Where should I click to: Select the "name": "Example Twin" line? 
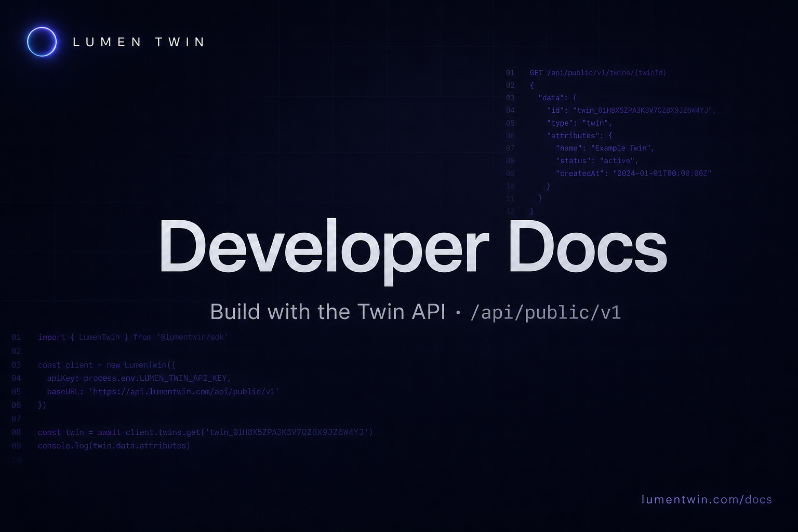(x=605, y=148)
